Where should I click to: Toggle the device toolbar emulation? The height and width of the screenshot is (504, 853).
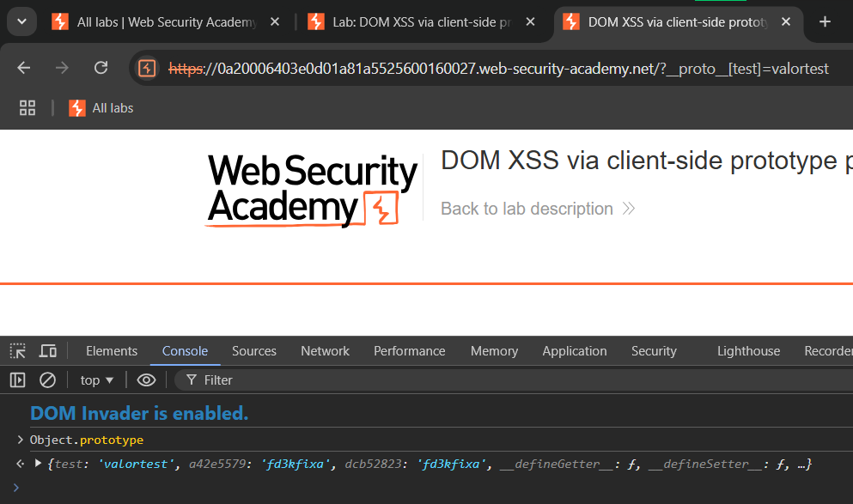coord(48,351)
